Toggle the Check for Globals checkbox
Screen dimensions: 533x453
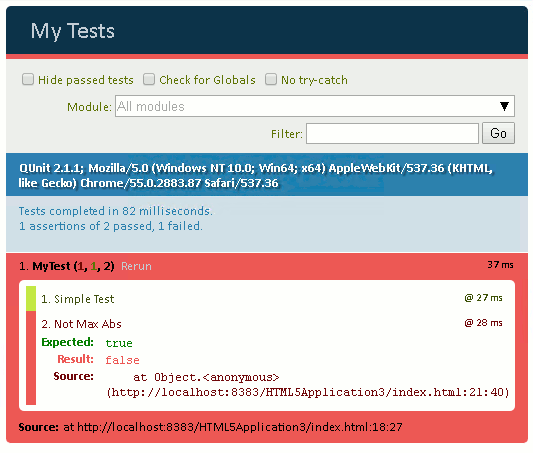click(x=149, y=80)
